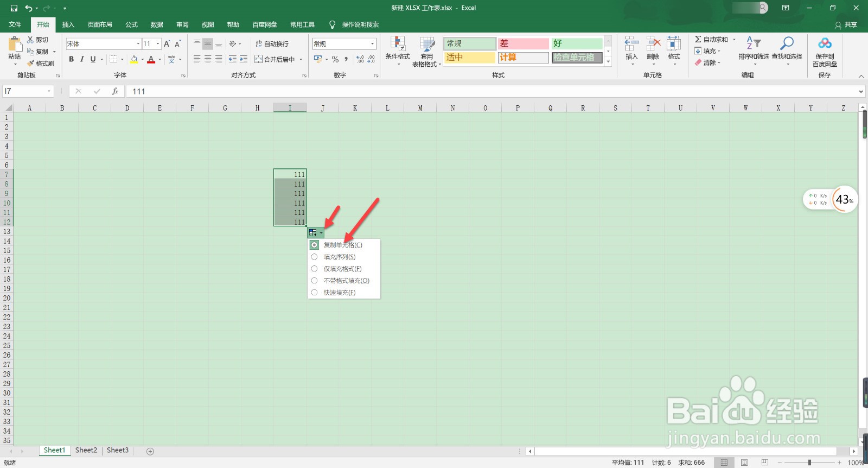Open Conditional Formatting menu

tap(398, 52)
